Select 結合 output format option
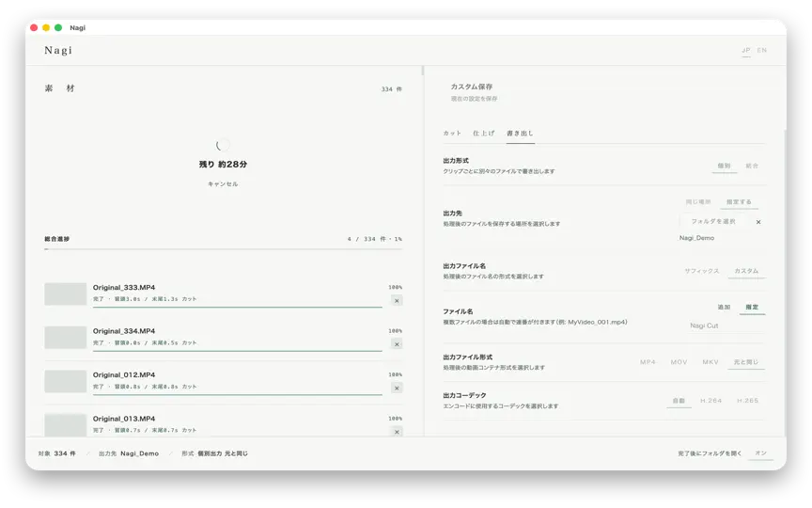812x508 pixels. [x=752, y=166]
